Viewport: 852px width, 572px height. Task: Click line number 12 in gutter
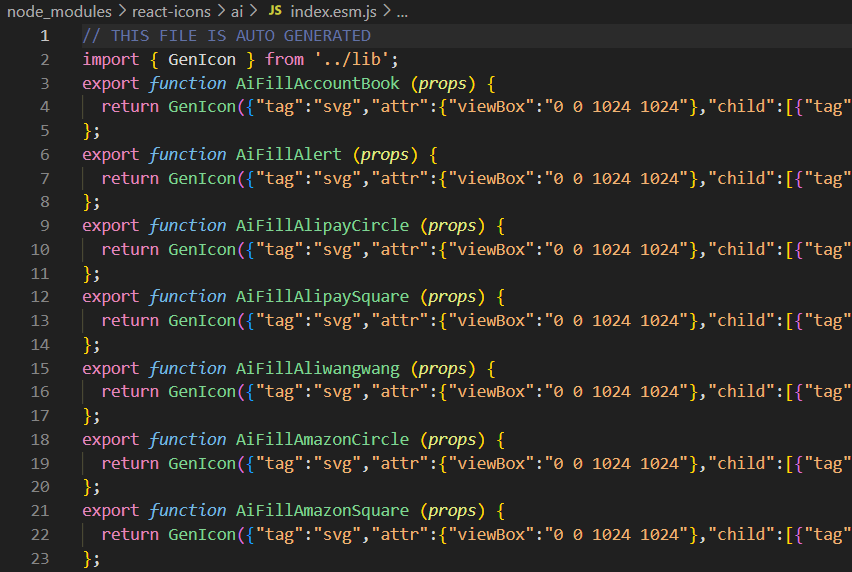[40, 297]
